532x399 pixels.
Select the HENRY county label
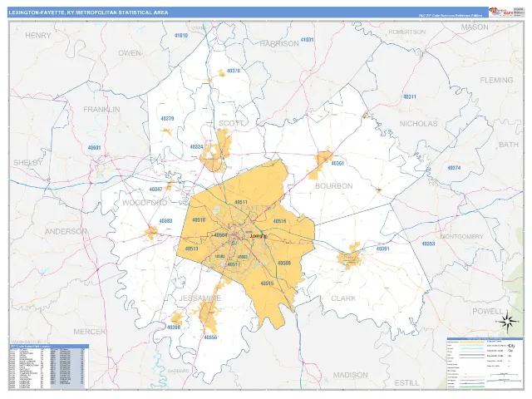click(38, 35)
